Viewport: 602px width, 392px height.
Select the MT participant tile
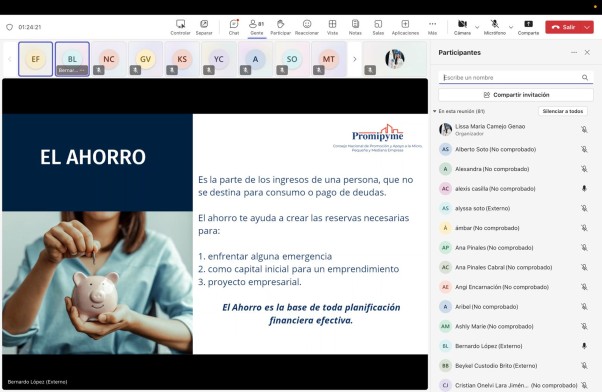328,59
